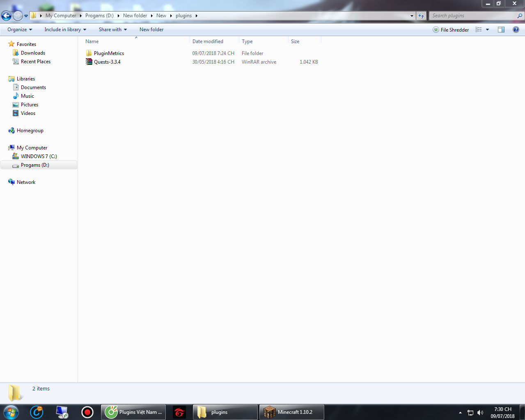Select My Computer in navigation pane

[x=32, y=148]
